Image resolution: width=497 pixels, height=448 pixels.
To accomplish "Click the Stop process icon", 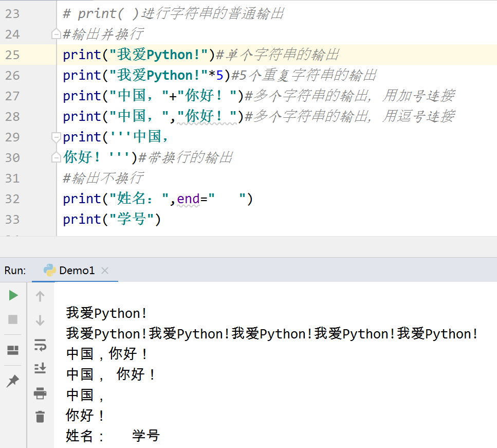I will coord(13,318).
